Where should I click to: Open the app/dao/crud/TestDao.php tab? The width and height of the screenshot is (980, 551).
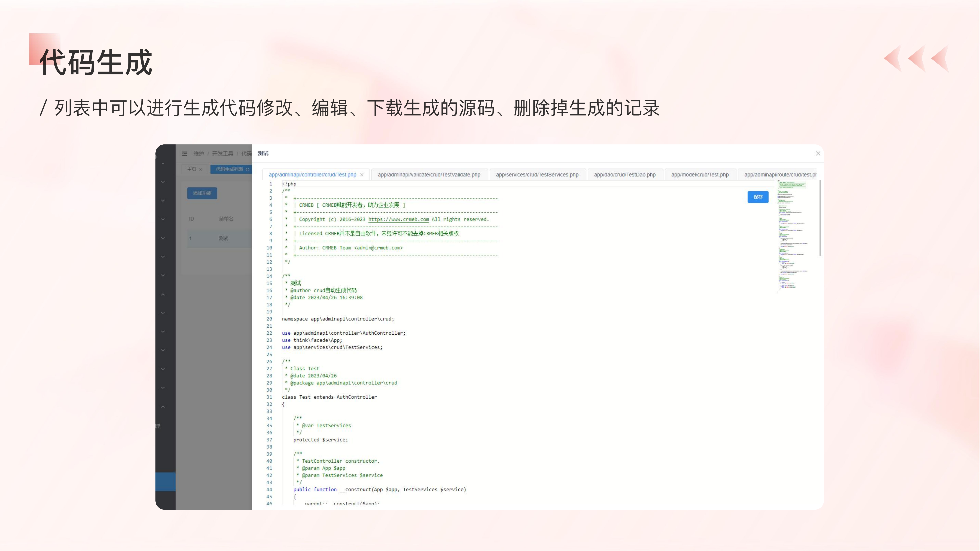point(625,174)
